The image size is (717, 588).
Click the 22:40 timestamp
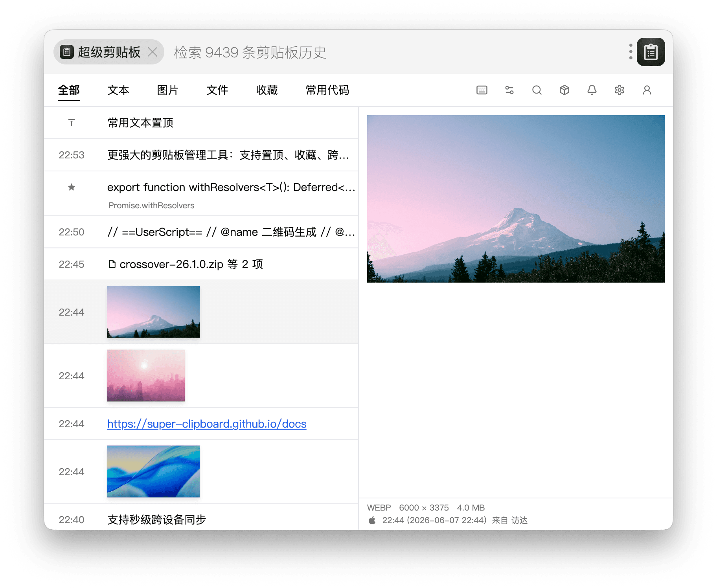pyautogui.click(x=71, y=520)
